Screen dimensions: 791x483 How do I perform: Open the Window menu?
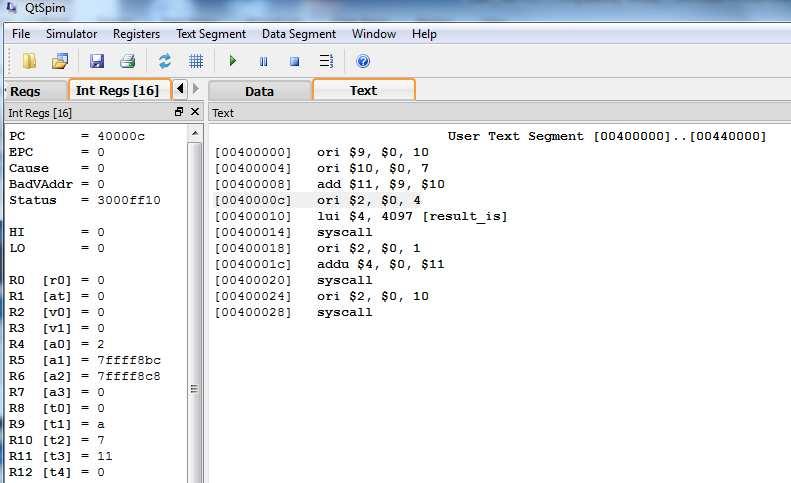[374, 34]
